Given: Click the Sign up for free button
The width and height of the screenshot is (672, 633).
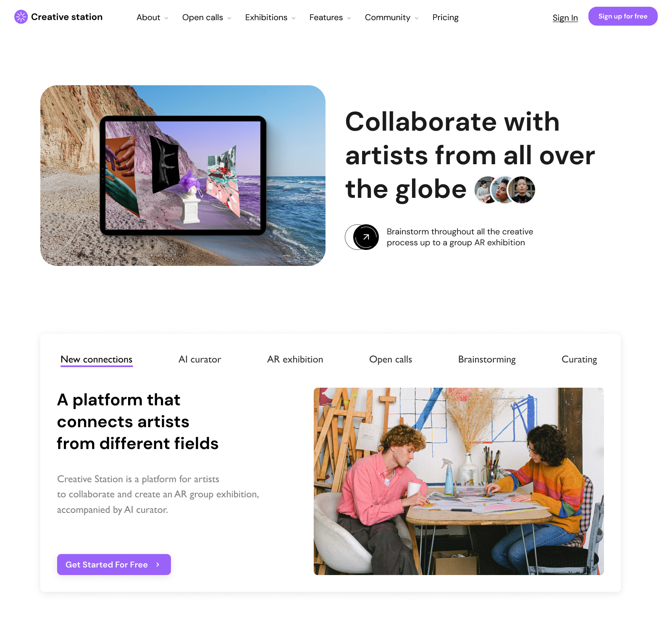Looking at the screenshot, I should [x=623, y=16].
